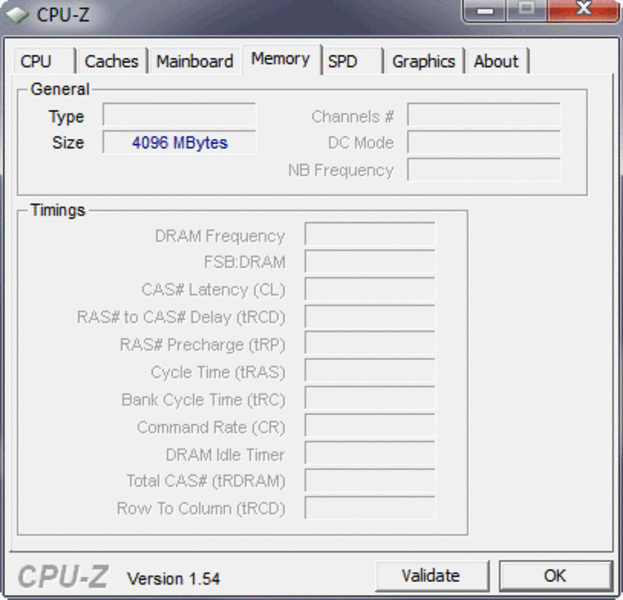The image size is (623, 600).
Task: Click the Type label
Action: (x=66, y=116)
